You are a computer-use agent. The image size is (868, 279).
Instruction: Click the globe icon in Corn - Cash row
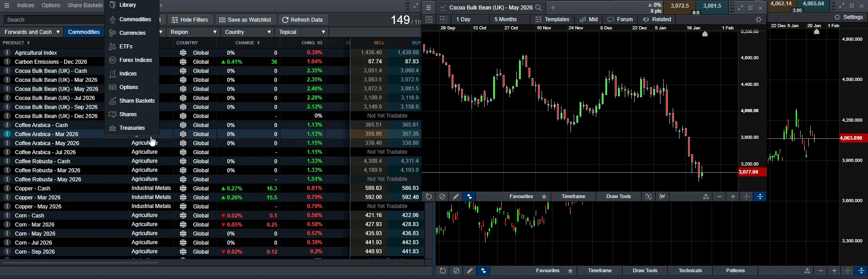183,216
